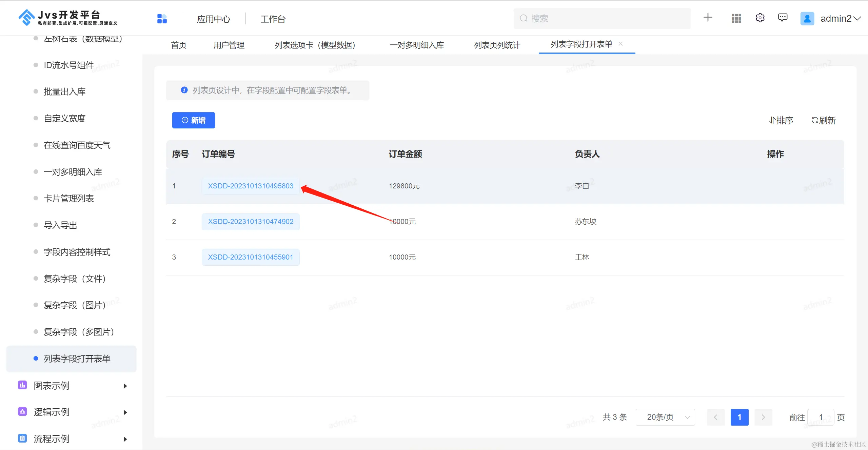Screen dimensions: 868x450
Task: Click the plus icon in header
Action: click(708, 18)
